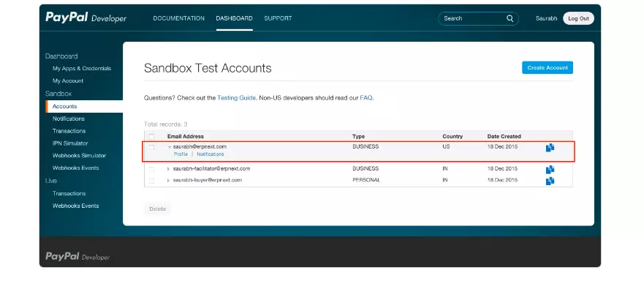
Task: Click the Date Created column header
Action: tap(504, 137)
